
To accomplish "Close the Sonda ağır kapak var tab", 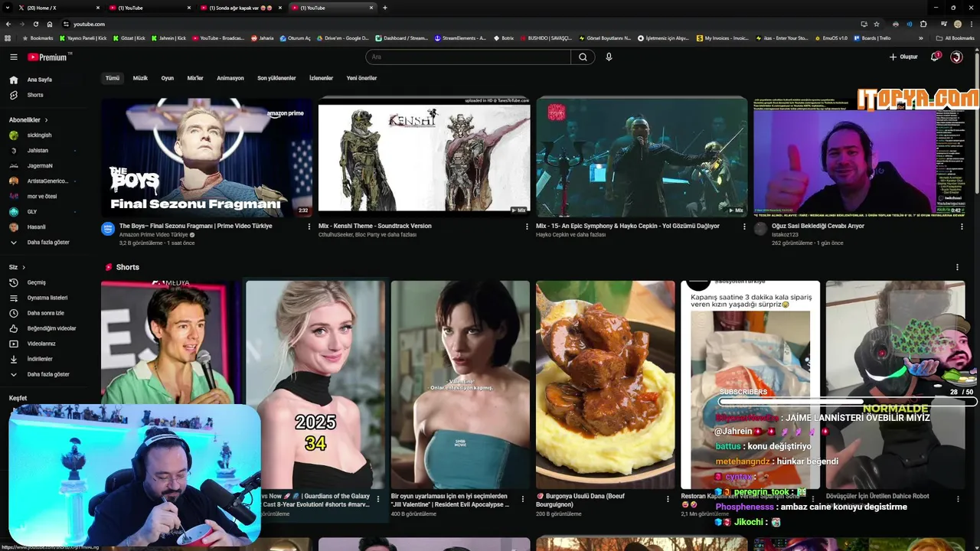I will coord(279,8).
